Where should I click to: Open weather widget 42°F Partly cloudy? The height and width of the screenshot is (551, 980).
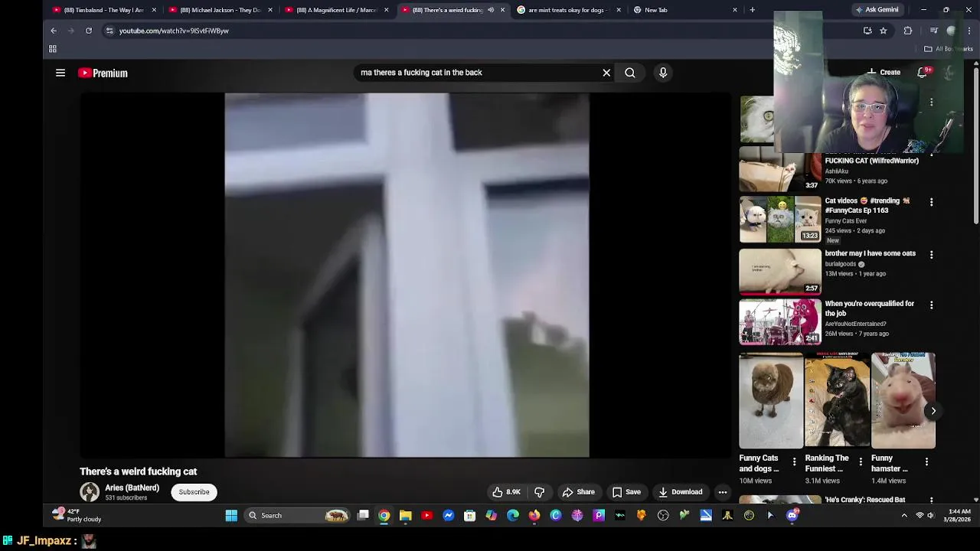point(77,515)
